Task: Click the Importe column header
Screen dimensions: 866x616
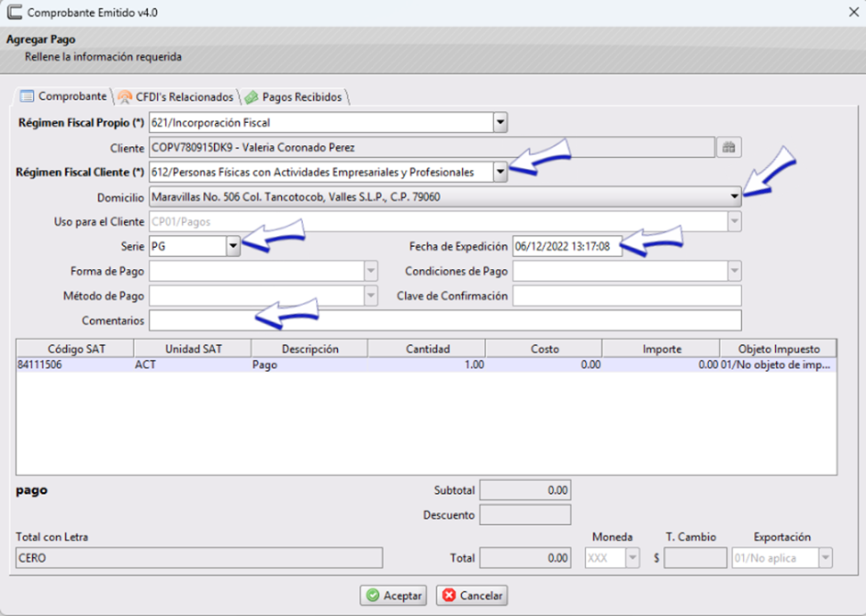Action: pos(661,349)
